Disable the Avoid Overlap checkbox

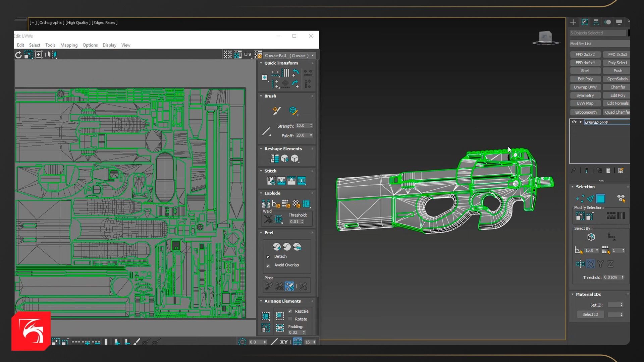(268, 265)
